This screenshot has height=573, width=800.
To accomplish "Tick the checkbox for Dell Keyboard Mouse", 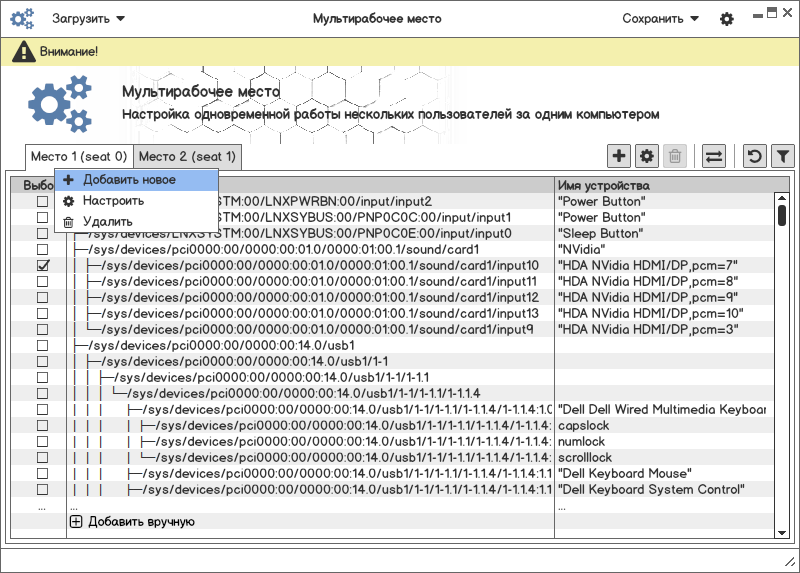I will pyautogui.click(x=42, y=473).
